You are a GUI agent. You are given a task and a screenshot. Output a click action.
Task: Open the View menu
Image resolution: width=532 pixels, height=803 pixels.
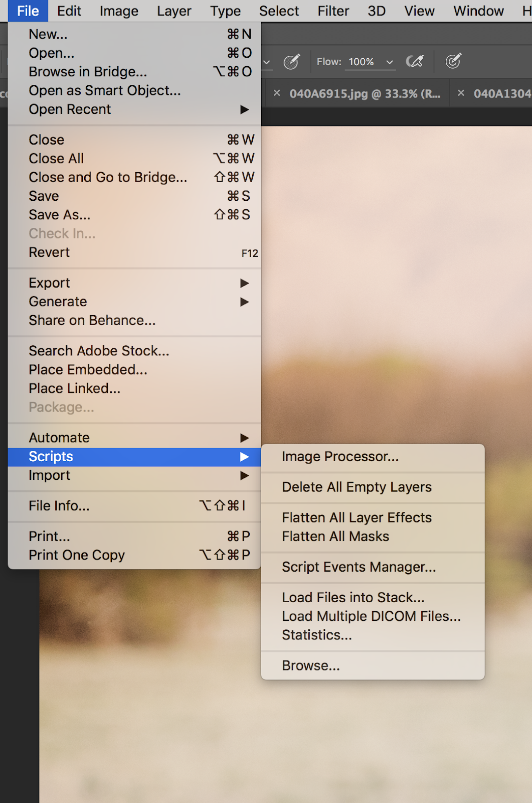[x=419, y=11]
